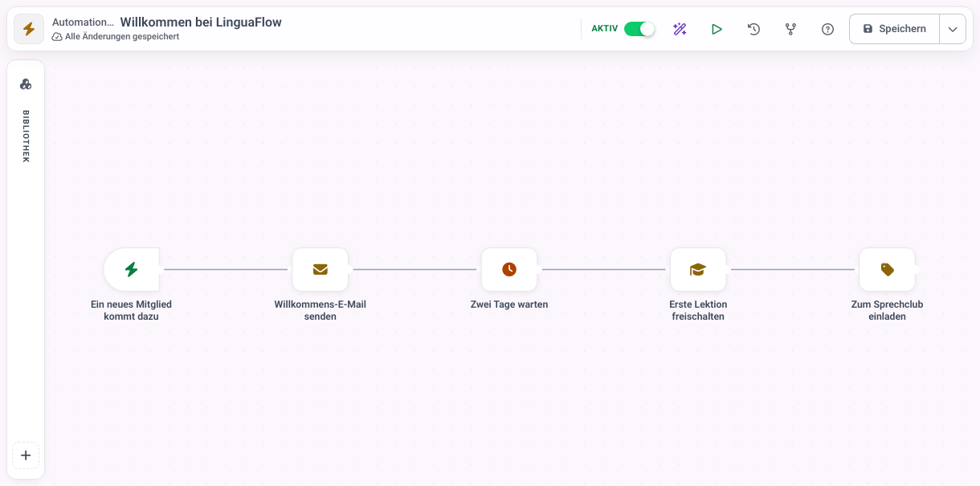
Task: Open the Bibliothek library icon
Action: point(26,84)
